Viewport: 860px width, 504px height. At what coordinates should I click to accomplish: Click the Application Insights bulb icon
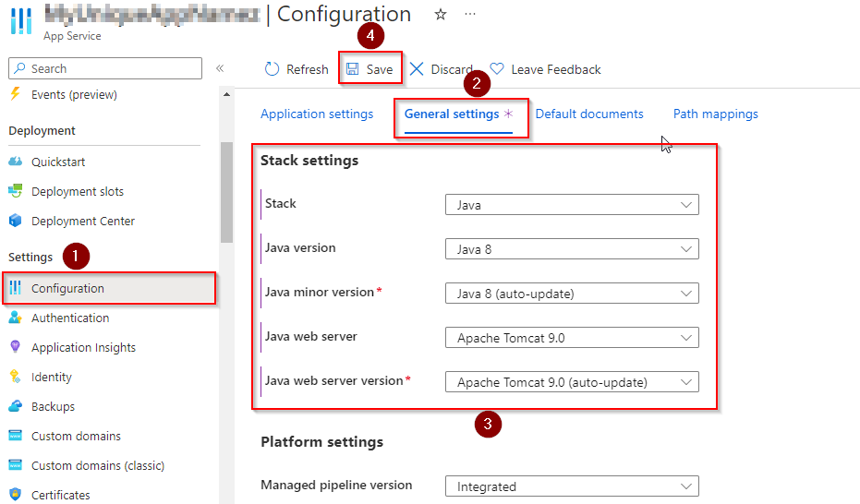point(16,347)
